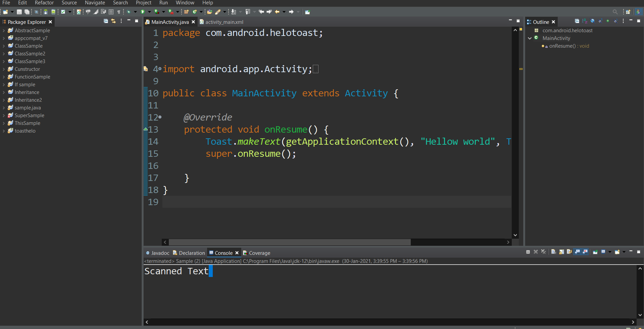Select onResume() in the Outline

coord(565,46)
